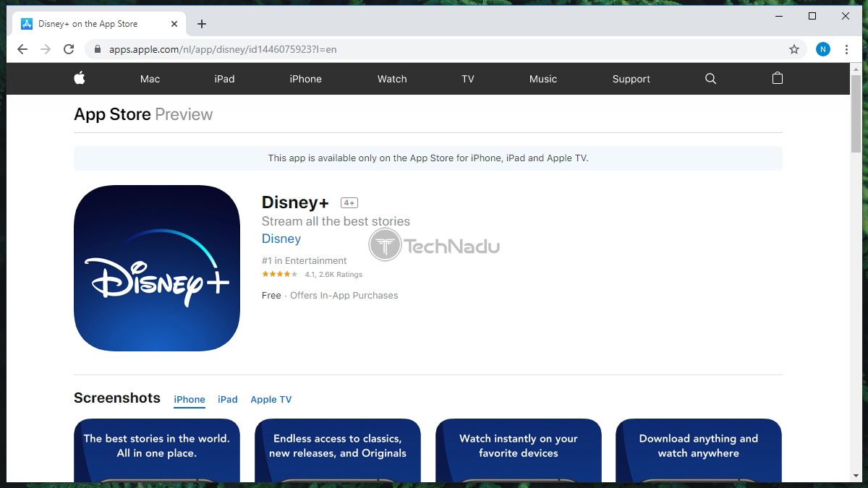868x488 pixels.
Task: Switch to Apple TV screenshots tab
Action: click(271, 399)
